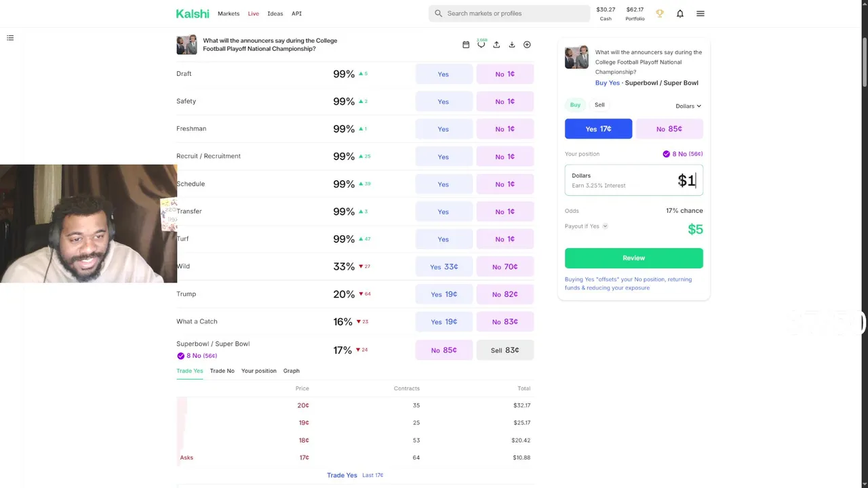Open the Ideas menu item
Screen dimensions: 868x488
click(275, 14)
